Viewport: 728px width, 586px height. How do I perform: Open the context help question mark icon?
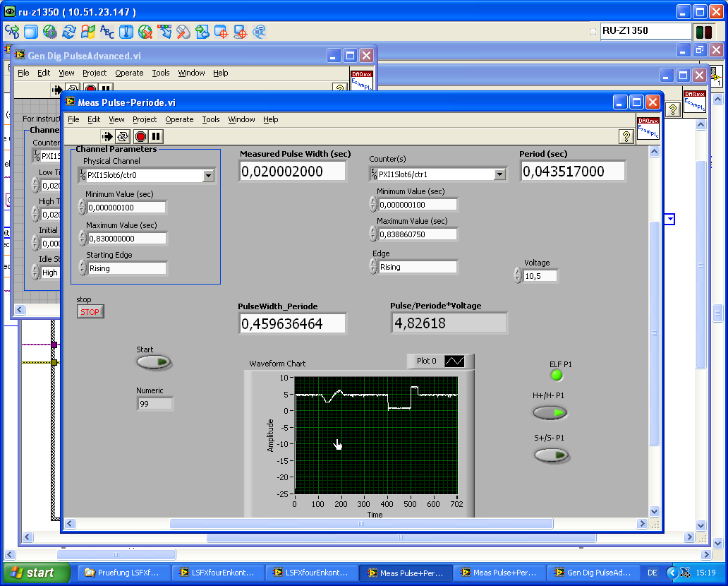[625, 136]
